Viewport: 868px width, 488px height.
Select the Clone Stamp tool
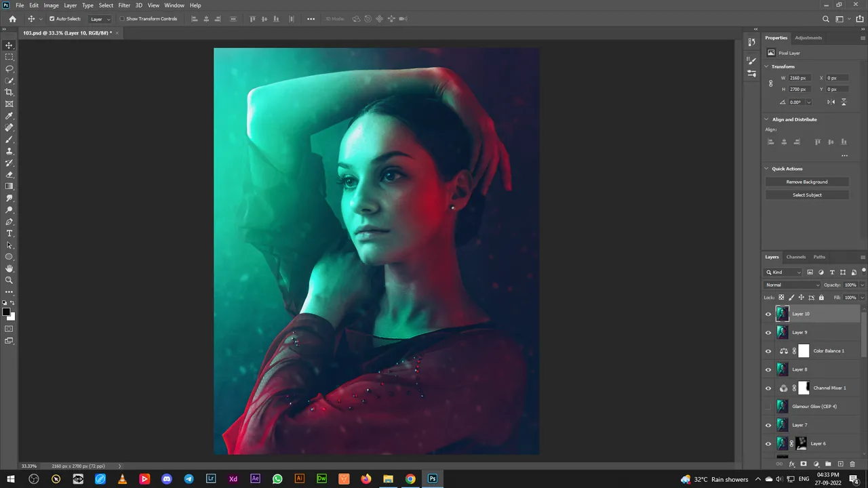[x=9, y=151]
